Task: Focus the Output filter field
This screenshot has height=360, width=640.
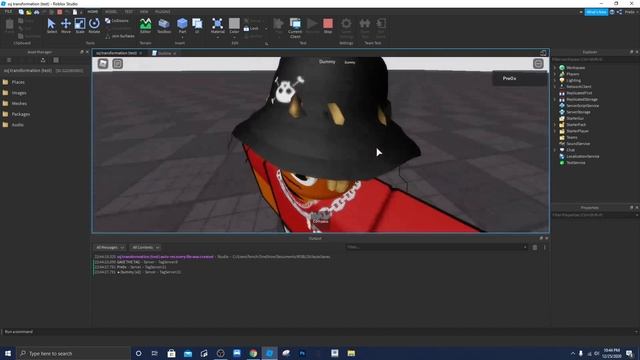Action: (x=437, y=247)
